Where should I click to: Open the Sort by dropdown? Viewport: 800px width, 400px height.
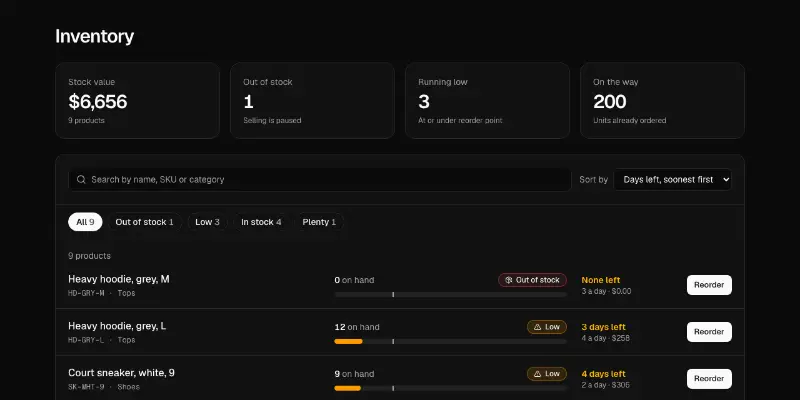pyautogui.click(x=672, y=180)
